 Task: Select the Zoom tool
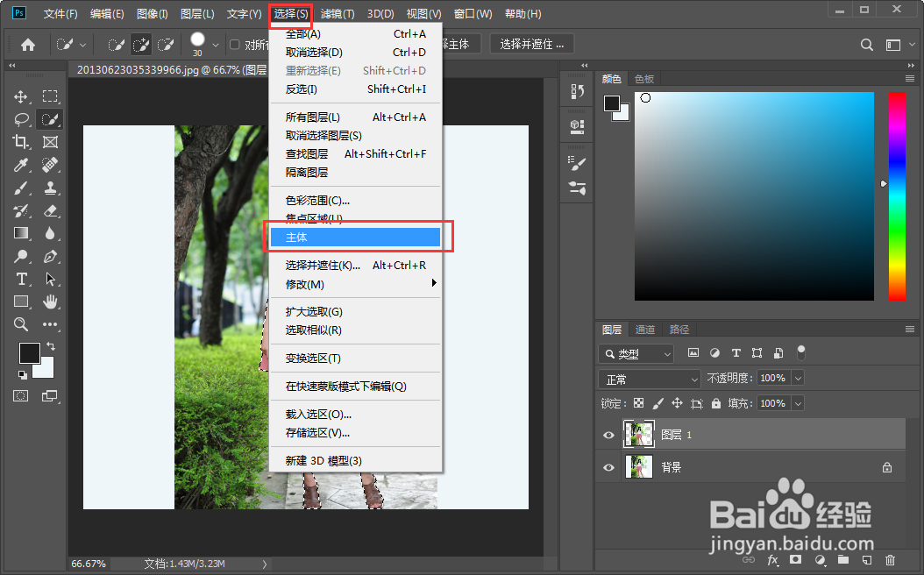coord(22,324)
